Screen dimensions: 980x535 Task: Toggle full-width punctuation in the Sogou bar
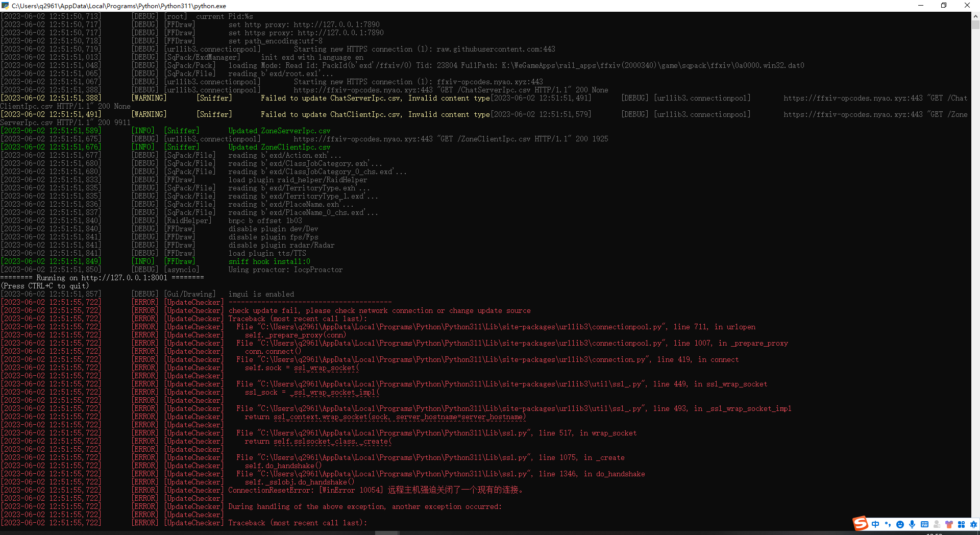[x=887, y=524]
